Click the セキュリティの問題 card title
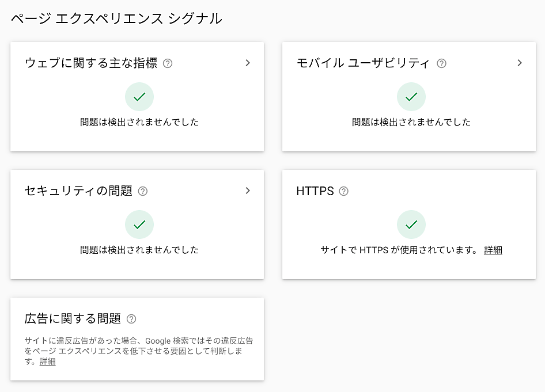This screenshot has width=545, height=392. 78,191
